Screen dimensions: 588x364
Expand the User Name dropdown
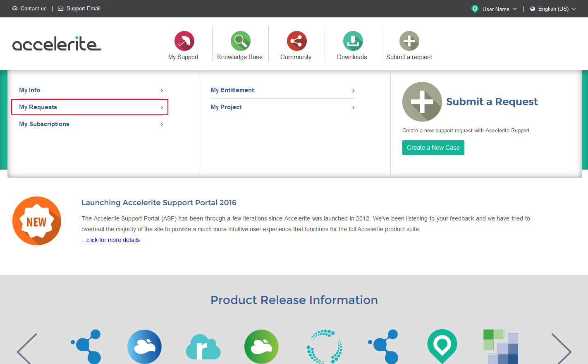tap(494, 9)
